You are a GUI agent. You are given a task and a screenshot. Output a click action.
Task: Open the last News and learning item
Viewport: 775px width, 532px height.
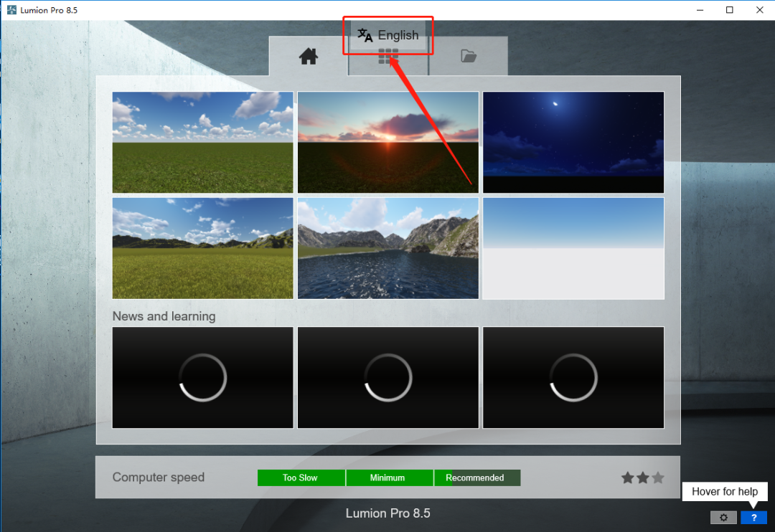pyautogui.click(x=573, y=377)
